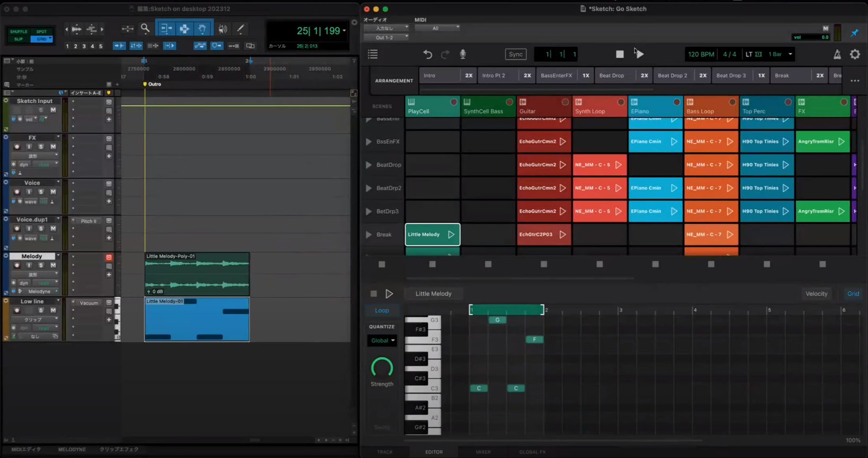This screenshot has height=458, width=868.
Task: Toggle the Loop button in editor
Action: coord(382,310)
